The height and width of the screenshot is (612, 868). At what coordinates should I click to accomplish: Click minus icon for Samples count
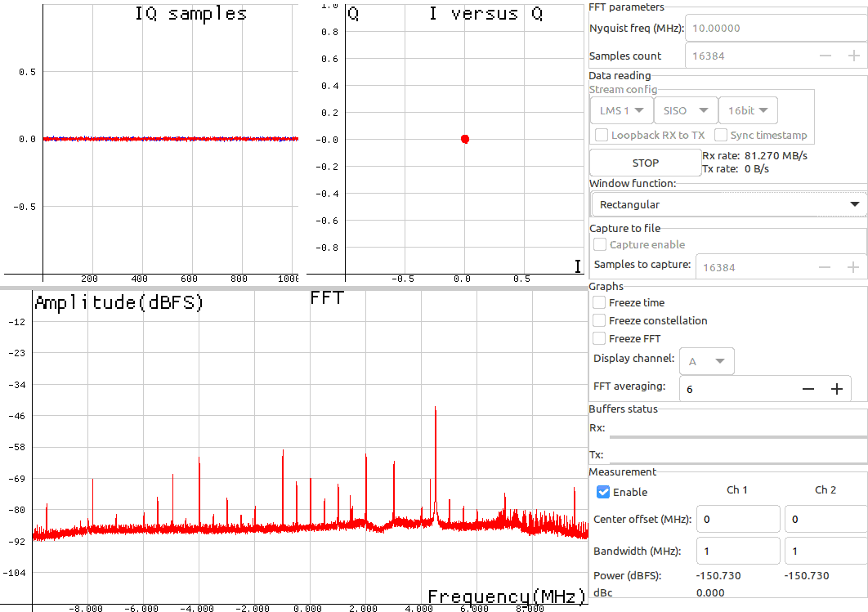[x=825, y=56]
